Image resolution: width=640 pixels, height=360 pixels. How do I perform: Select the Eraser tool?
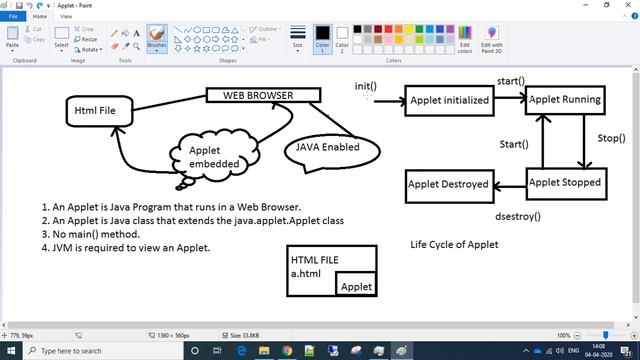pos(115,47)
